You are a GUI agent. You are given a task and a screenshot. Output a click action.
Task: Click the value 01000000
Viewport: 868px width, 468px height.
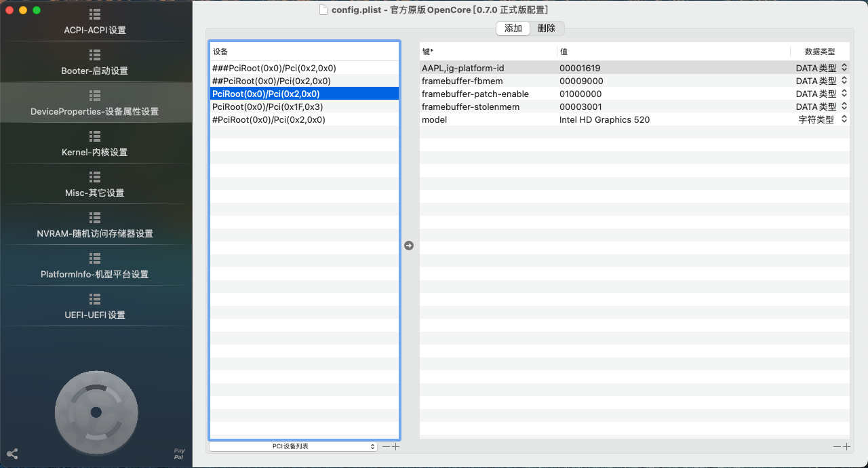[580, 94]
